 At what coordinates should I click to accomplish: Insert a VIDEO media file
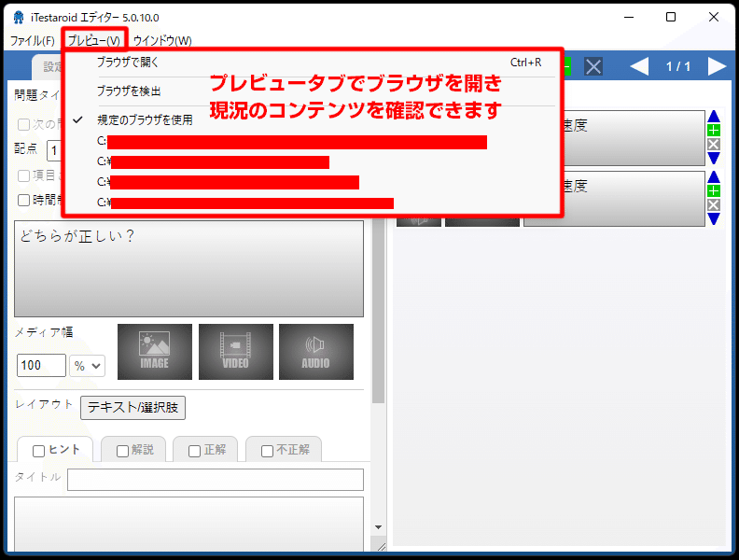click(x=236, y=352)
